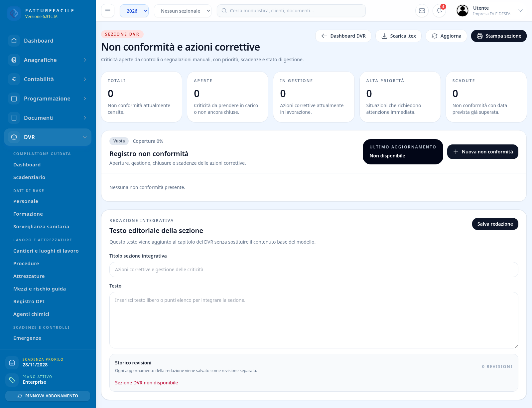Click the Scadenza profilo calendar icon

(12, 363)
